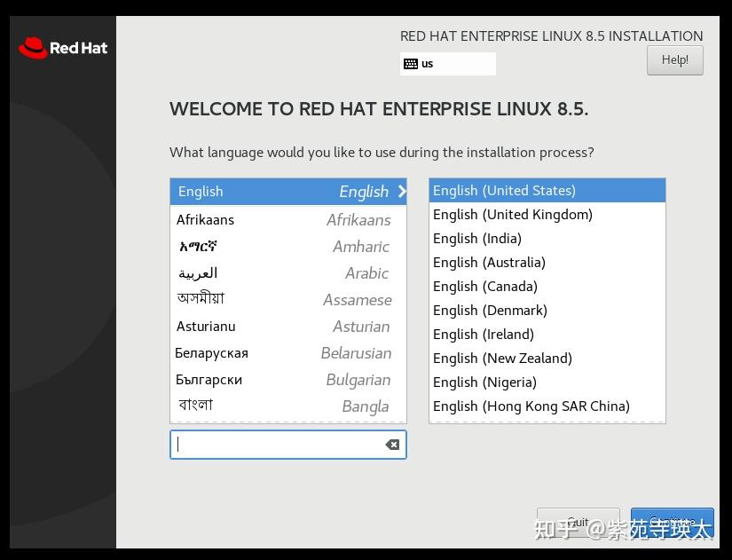
Task: Open the Help! panel
Action: (x=674, y=59)
